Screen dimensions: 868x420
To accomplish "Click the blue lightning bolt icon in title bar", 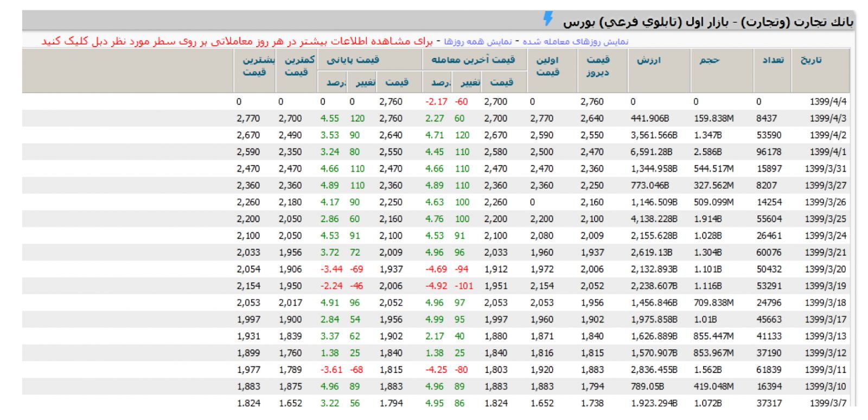I will point(548,18).
